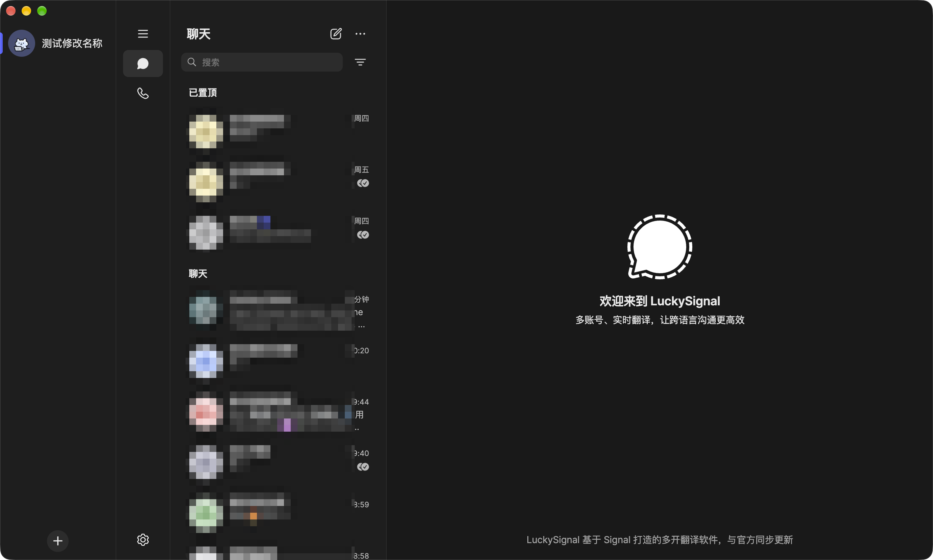Click the read receipt icon under 周五
This screenshot has width=933, height=560.
pyautogui.click(x=363, y=183)
